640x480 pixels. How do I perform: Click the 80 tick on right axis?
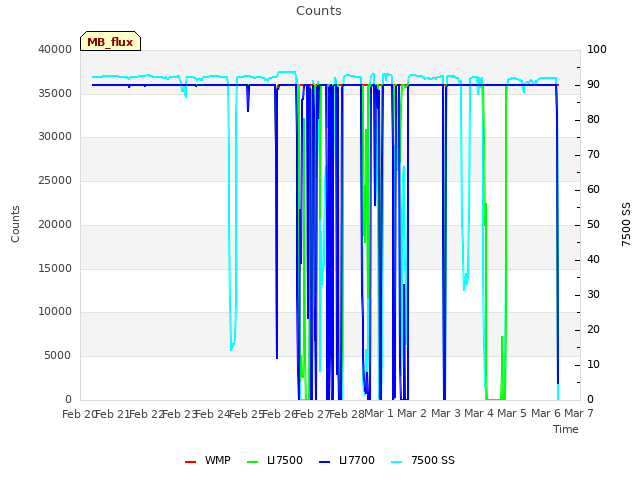593,120
